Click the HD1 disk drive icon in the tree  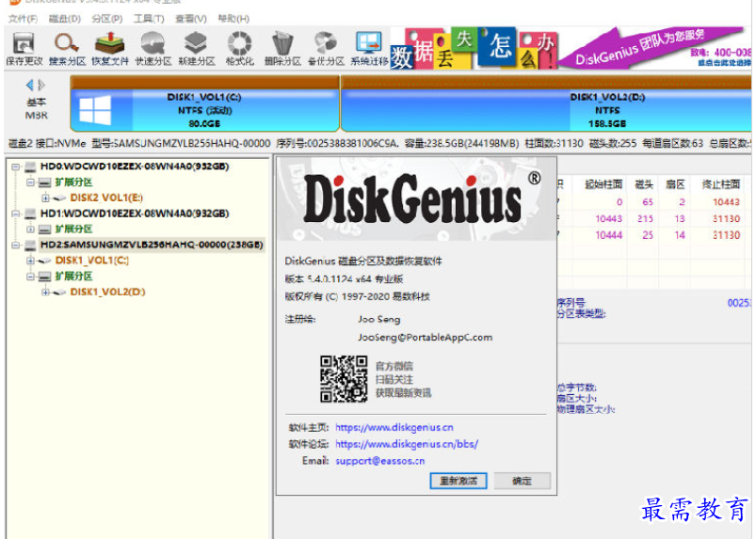point(30,214)
